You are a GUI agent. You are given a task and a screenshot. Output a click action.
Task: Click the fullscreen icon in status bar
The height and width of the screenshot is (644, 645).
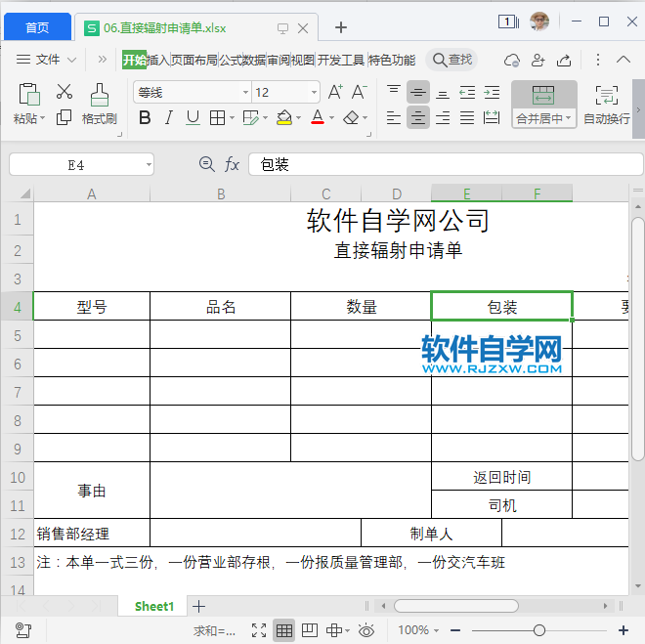[x=259, y=630]
